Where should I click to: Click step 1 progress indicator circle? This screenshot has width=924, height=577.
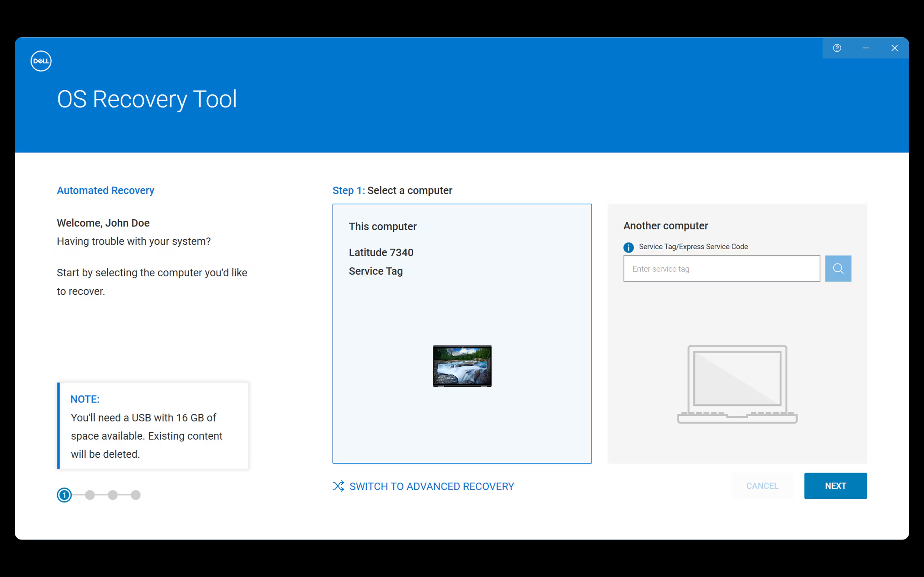tap(65, 495)
